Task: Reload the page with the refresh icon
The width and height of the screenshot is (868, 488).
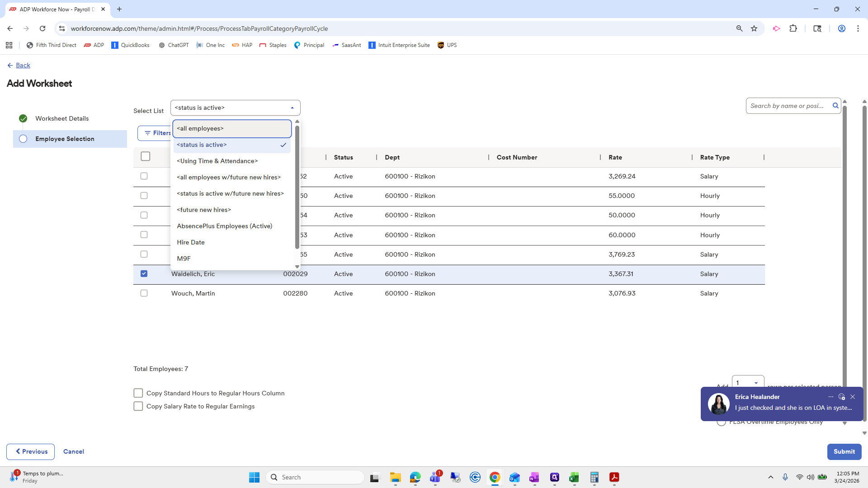Action: pos(42,28)
